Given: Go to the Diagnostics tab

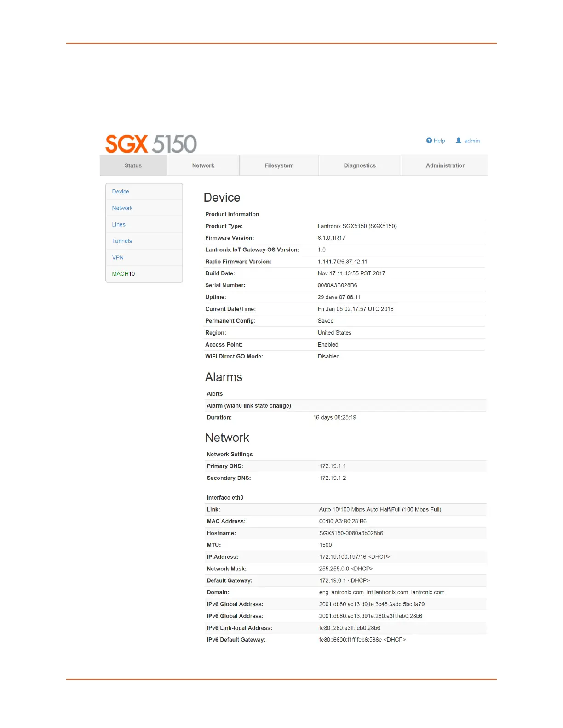Looking at the screenshot, I should click(x=360, y=165).
